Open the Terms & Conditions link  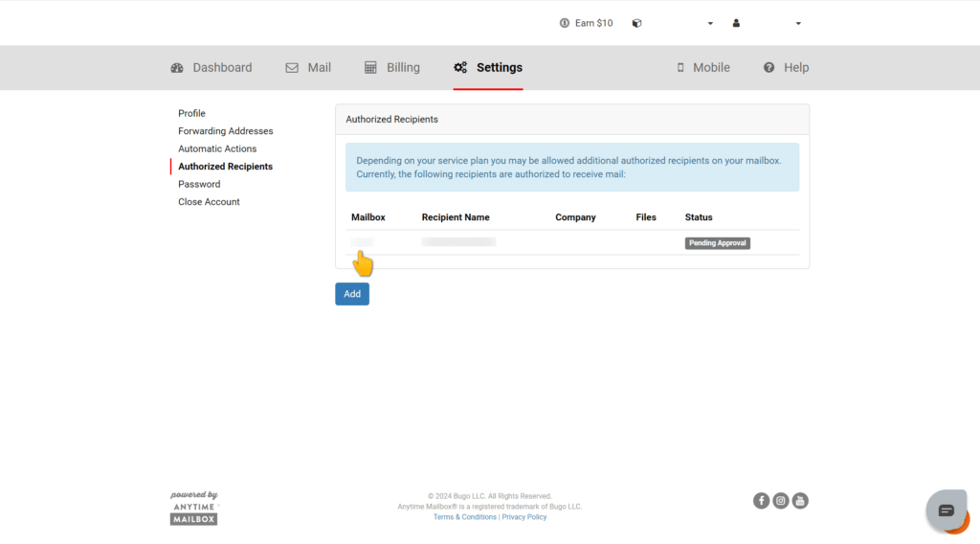click(464, 517)
